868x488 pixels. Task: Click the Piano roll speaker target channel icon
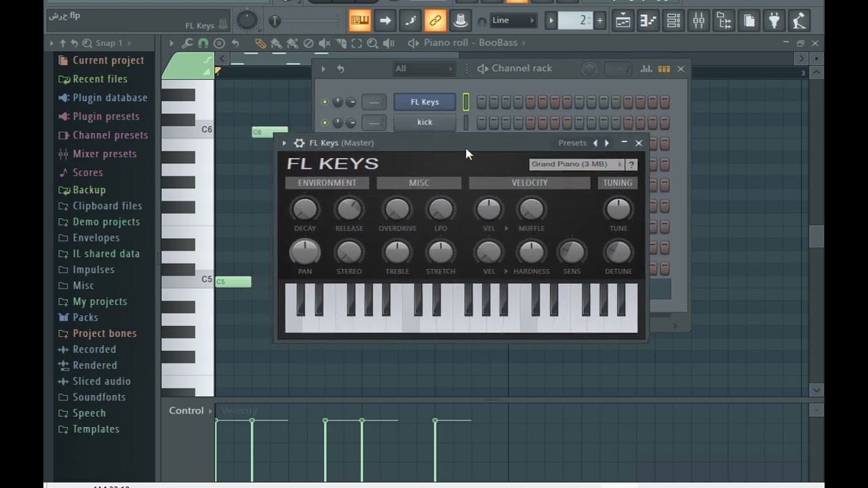(x=414, y=43)
